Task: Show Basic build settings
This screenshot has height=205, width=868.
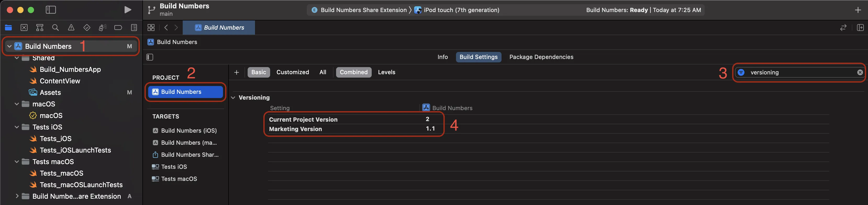Action: (259, 72)
